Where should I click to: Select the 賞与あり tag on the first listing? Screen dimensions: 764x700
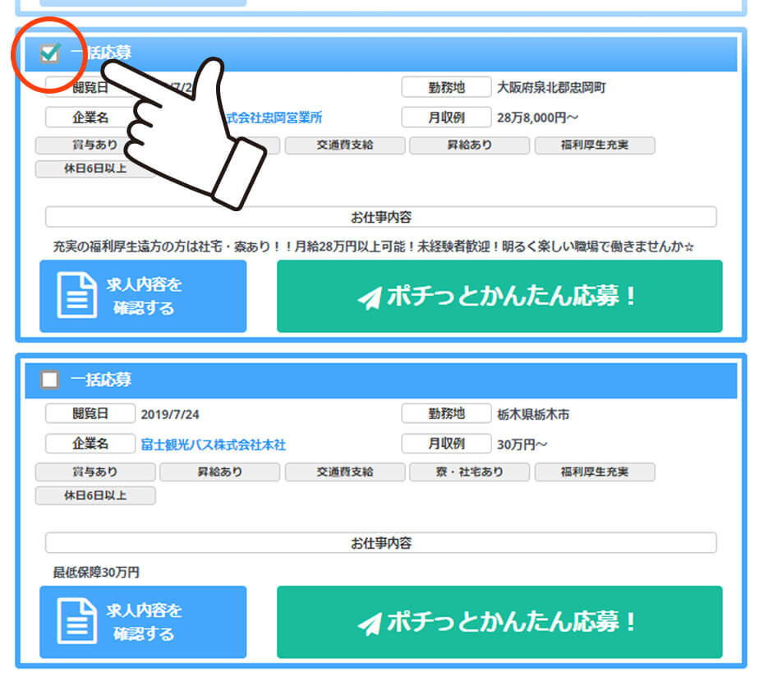[x=94, y=145]
